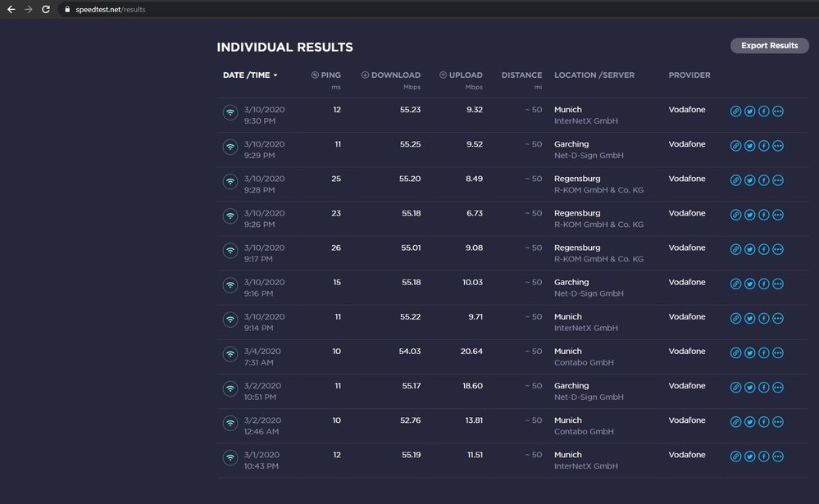
Task: More options for 9:14 PM result
Action: pyautogui.click(x=778, y=318)
